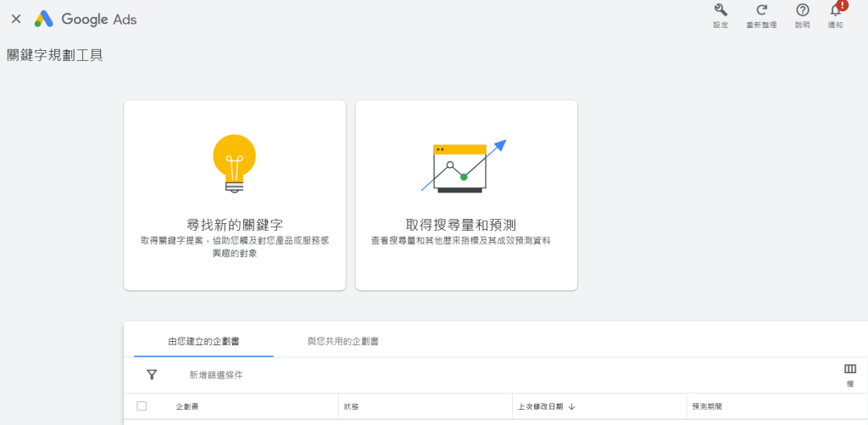Sort by 狀態 column header
The height and width of the screenshot is (425, 868).
pyautogui.click(x=351, y=406)
